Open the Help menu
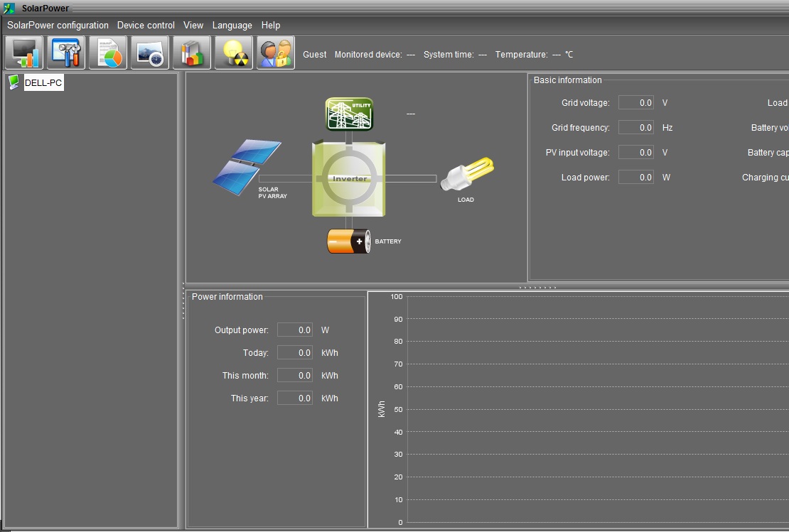This screenshot has width=789, height=532. tap(271, 25)
